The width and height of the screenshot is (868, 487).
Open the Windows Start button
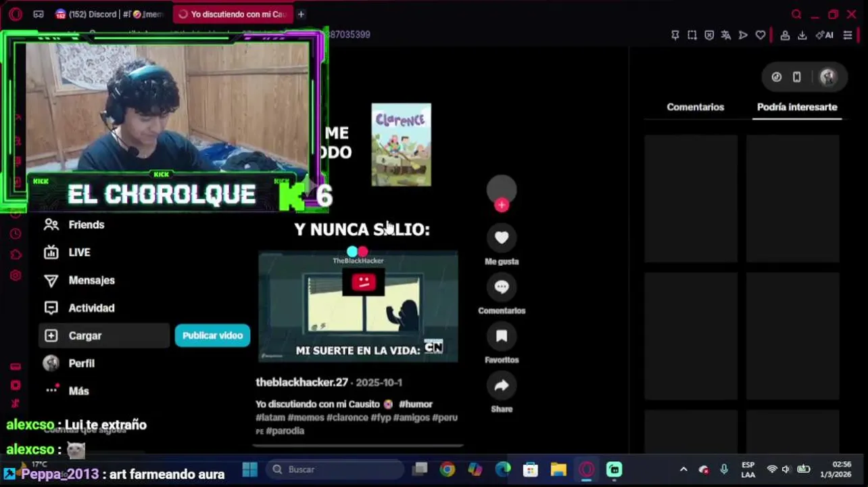coord(249,469)
